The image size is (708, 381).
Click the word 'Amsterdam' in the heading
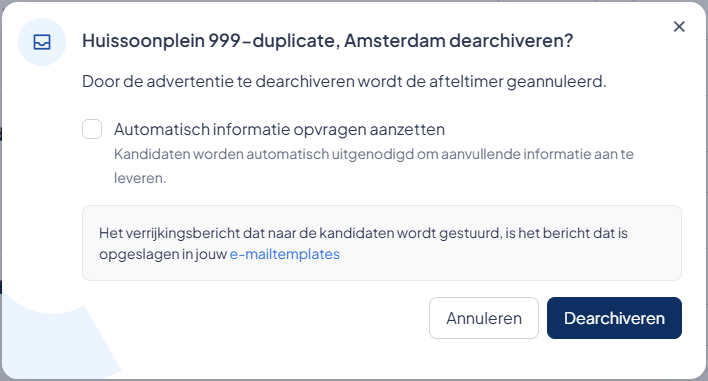pos(395,41)
